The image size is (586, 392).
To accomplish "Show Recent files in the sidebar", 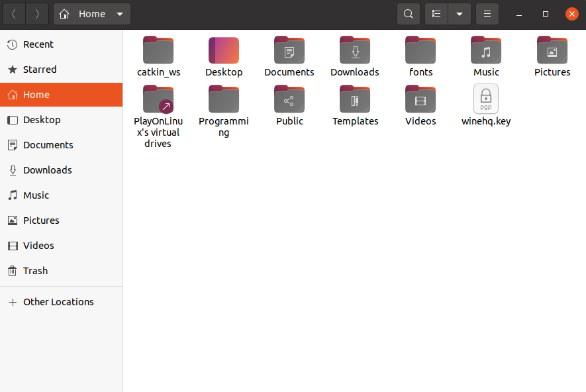I will click(x=62, y=44).
